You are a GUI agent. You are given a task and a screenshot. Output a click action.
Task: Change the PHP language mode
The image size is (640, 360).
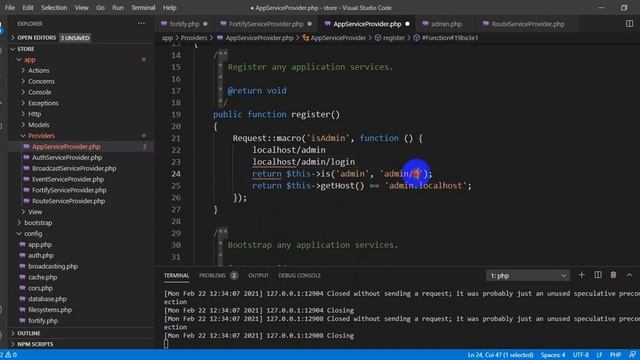615,355
